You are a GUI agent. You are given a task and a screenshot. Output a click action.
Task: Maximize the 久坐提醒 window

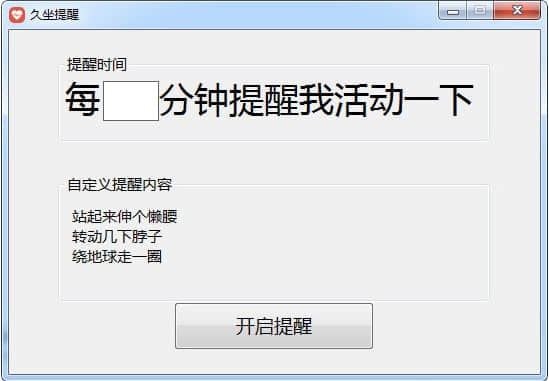point(480,11)
